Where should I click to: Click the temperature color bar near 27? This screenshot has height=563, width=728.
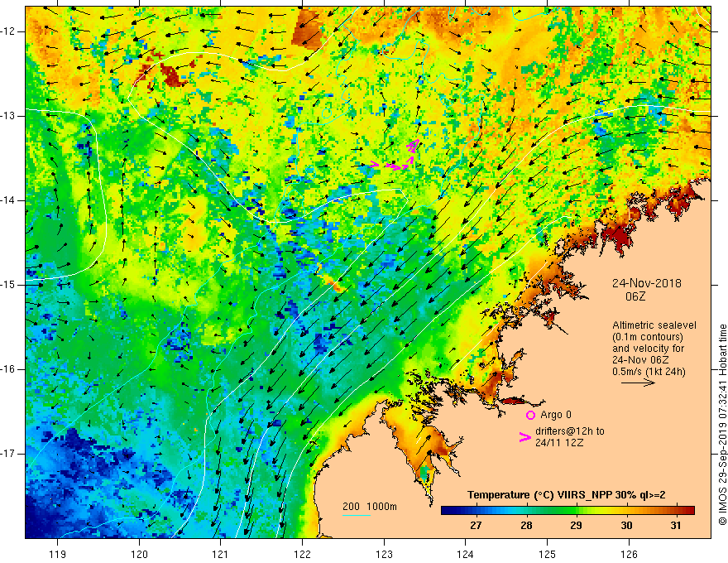pyautogui.click(x=476, y=511)
